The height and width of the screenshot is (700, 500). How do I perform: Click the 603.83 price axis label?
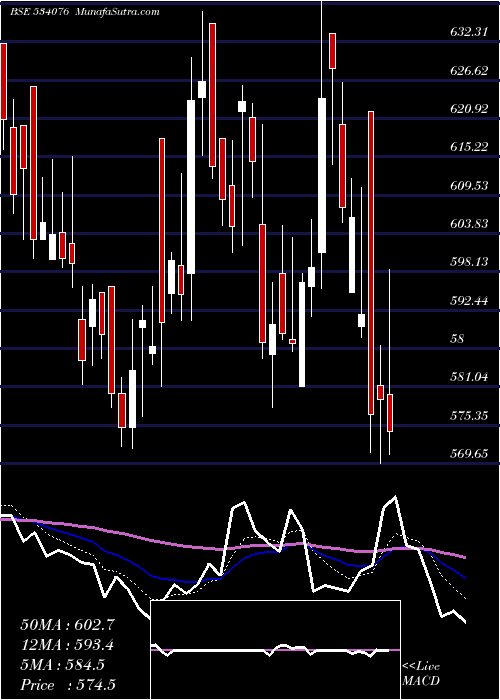coord(469,223)
